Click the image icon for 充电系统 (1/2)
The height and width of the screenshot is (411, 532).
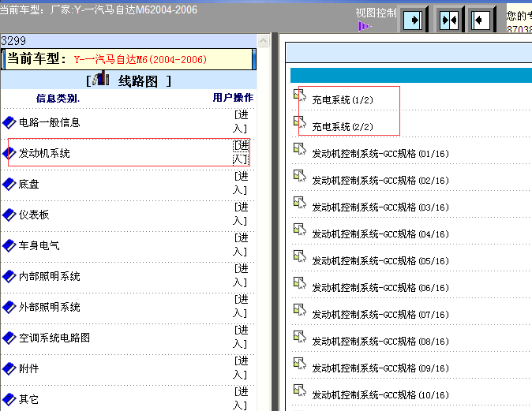pos(300,95)
